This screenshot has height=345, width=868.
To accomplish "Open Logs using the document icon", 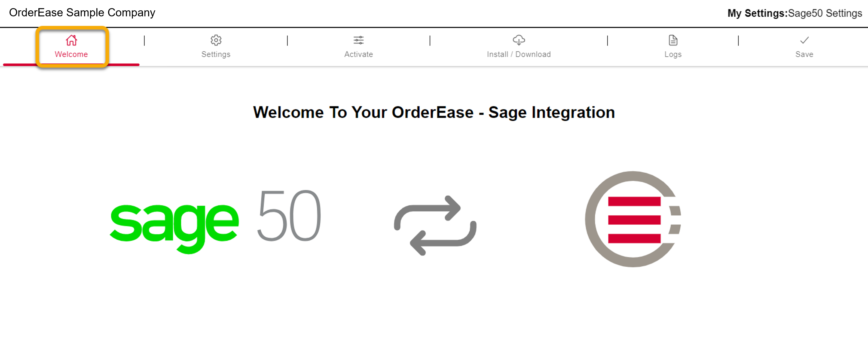I will (x=673, y=40).
